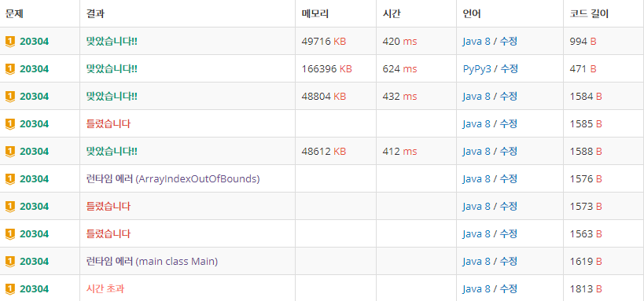644x301 pixels.
Task: Click the tier badge icon in the 1813 B row
Action: (x=10, y=288)
